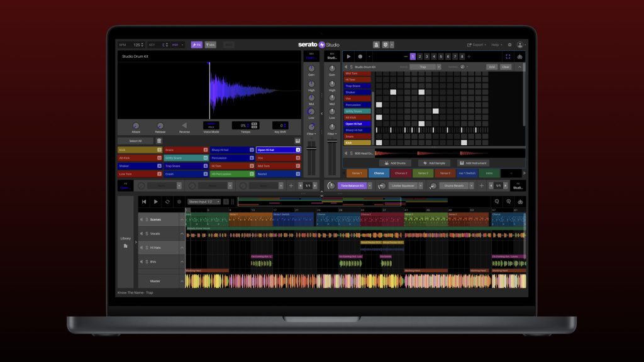Select the Kick drum pad
The width and height of the screenshot is (644, 362).
click(x=140, y=150)
